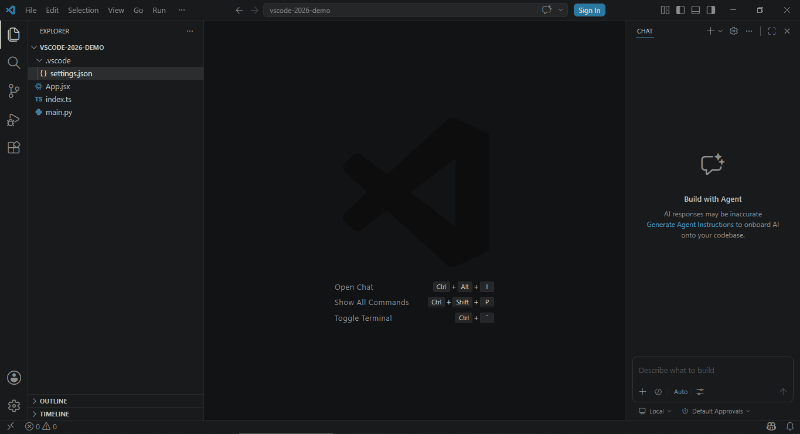This screenshot has width=800, height=434.
Task: Open index.ts file
Action: (x=116, y=99)
